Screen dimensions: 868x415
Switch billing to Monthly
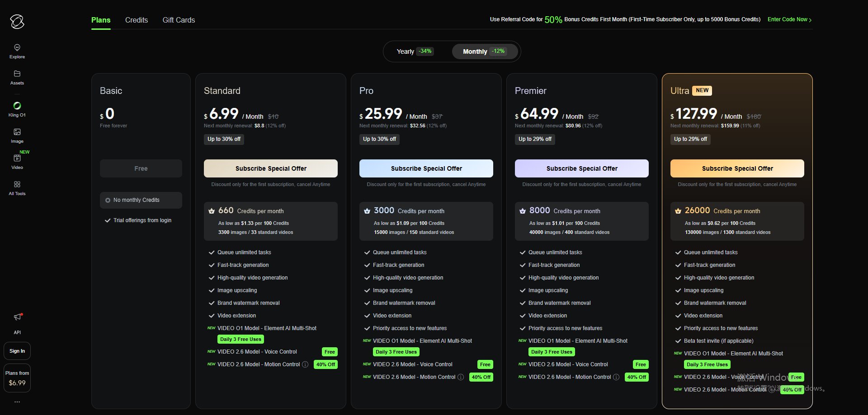click(x=484, y=51)
